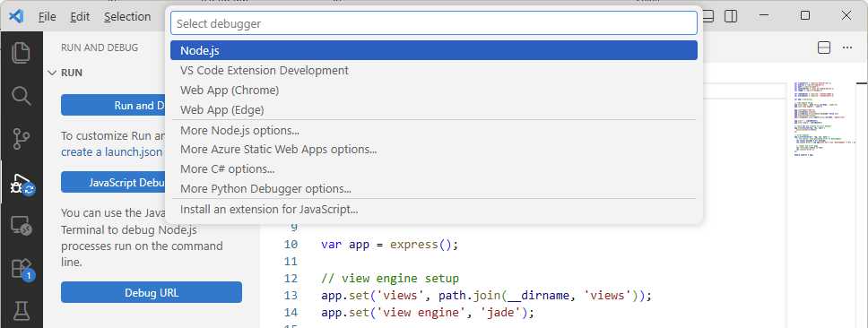Click code line 10 var app = express()
The height and width of the screenshot is (328, 868).
(x=390, y=245)
